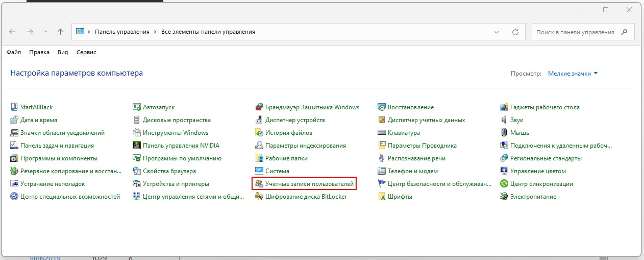Click the Клавиатура keyboard icon

click(382, 133)
